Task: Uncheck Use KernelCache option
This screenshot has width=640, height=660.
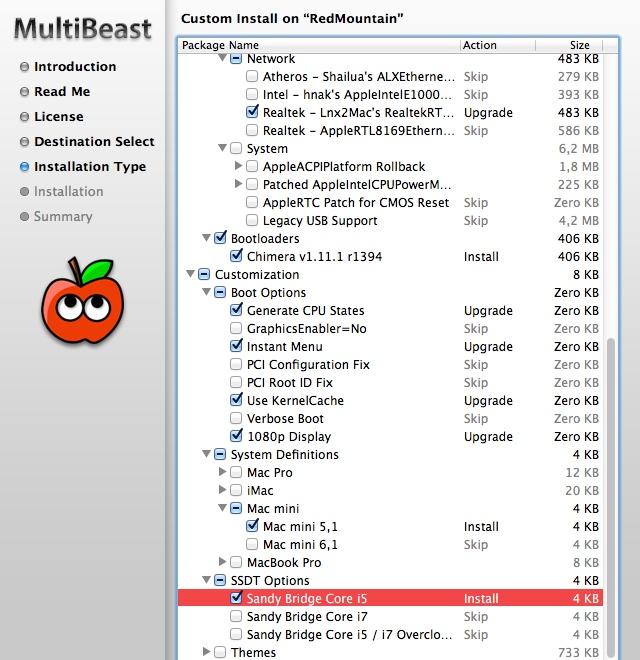Action: pyautogui.click(x=236, y=400)
